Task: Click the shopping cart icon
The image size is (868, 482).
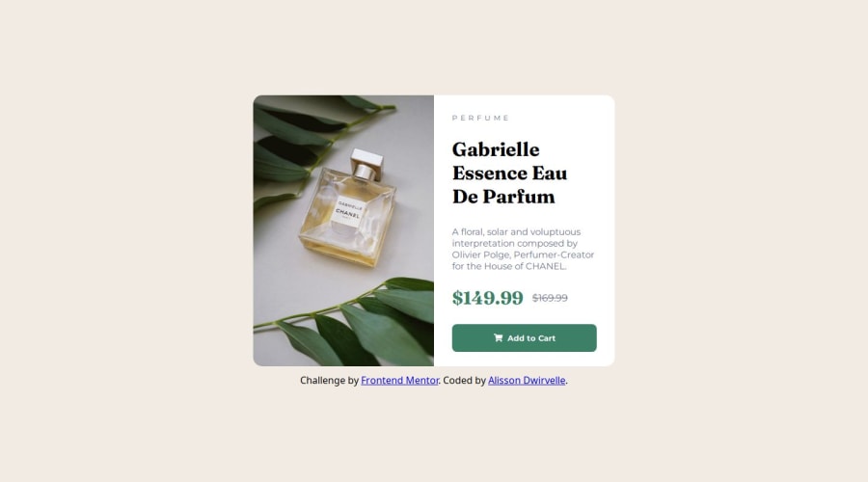Action: tap(499, 337)
